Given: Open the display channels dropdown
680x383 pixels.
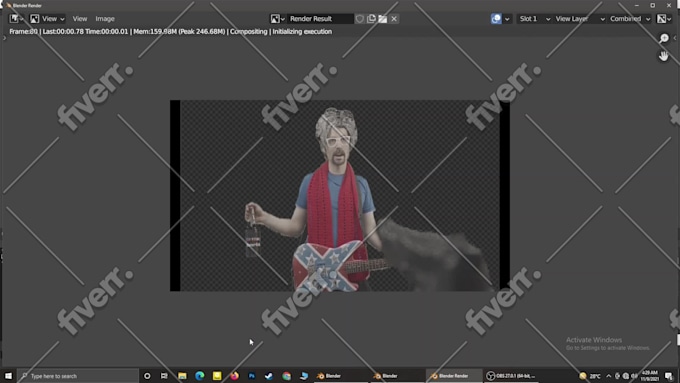Looking at the screenshot, I should [664, 19].
